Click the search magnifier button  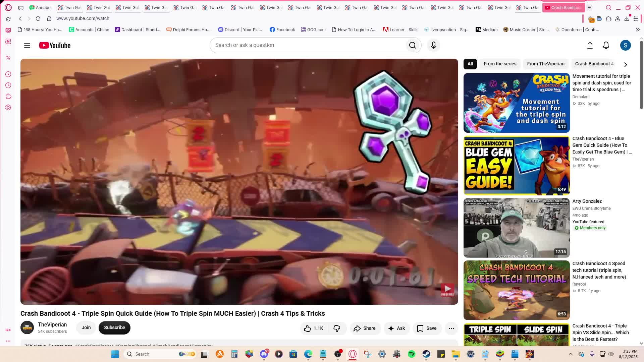413,45
